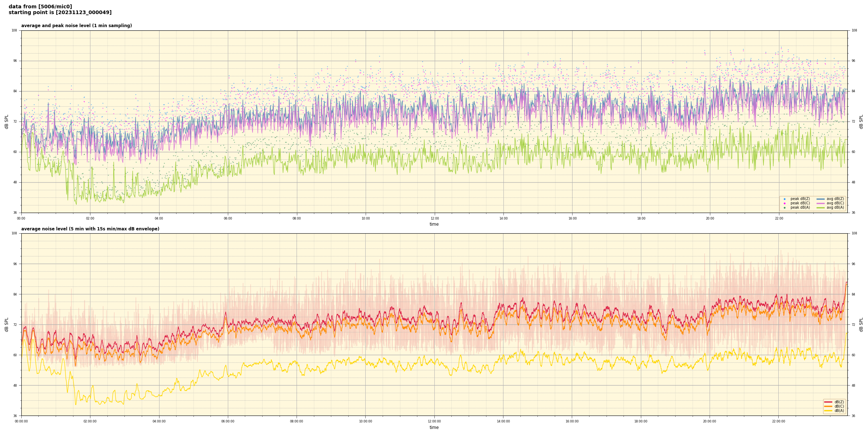Screen dimensions: 868x434
Task: Click the left dB SPL label of top chart
Action: click(7, 122)
